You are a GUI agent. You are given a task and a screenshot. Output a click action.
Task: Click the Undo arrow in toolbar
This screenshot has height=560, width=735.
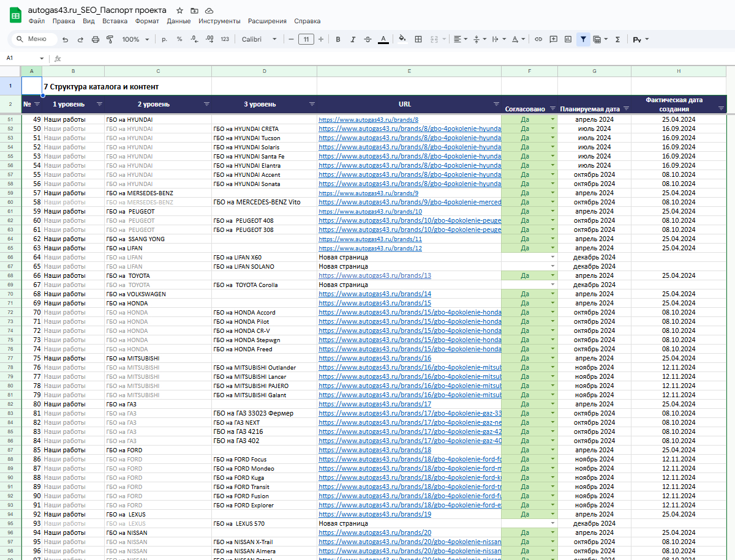(x=65, y=39)
